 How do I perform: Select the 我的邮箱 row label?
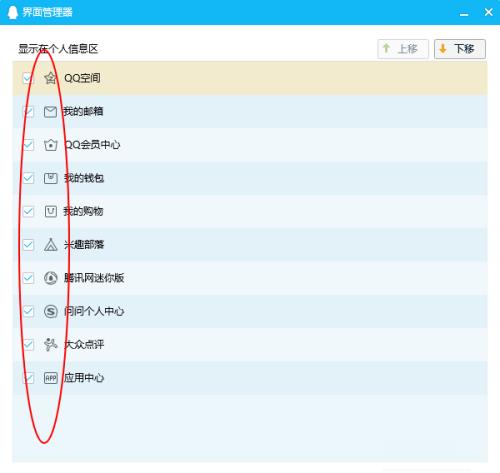point(83,111)
